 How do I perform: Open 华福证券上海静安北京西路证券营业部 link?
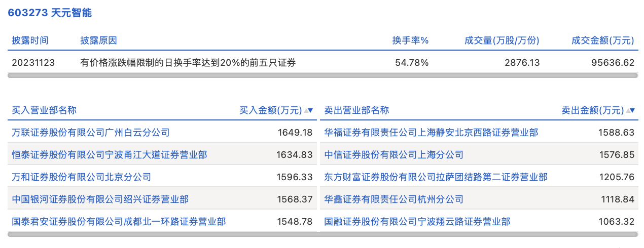(x=431, y=133)
